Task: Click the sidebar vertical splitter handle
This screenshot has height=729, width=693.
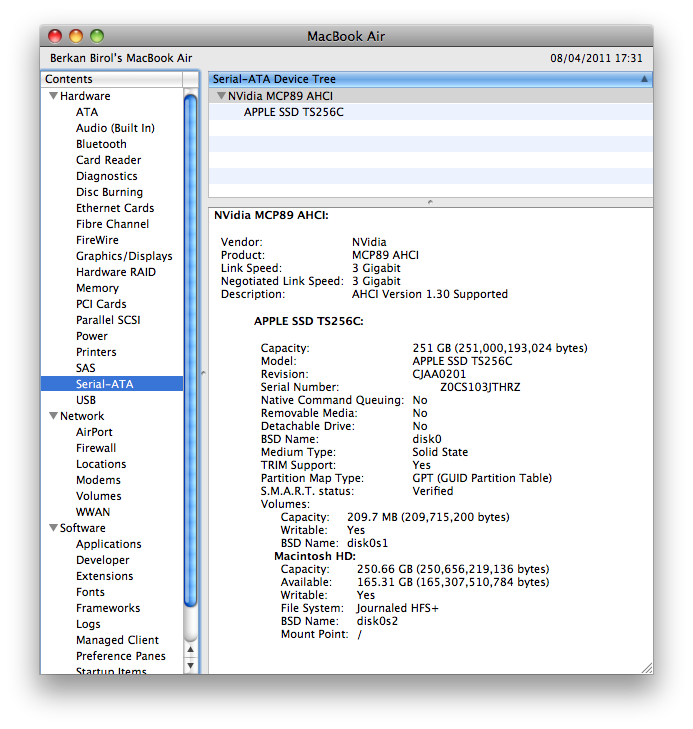Action: (203, 373)
